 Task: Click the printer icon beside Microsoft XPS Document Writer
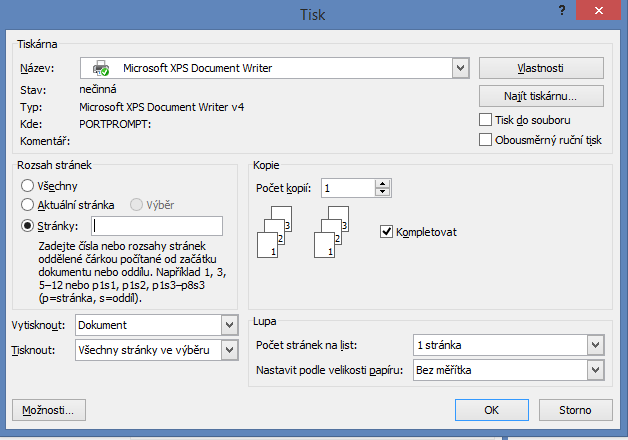click(101, 68)
